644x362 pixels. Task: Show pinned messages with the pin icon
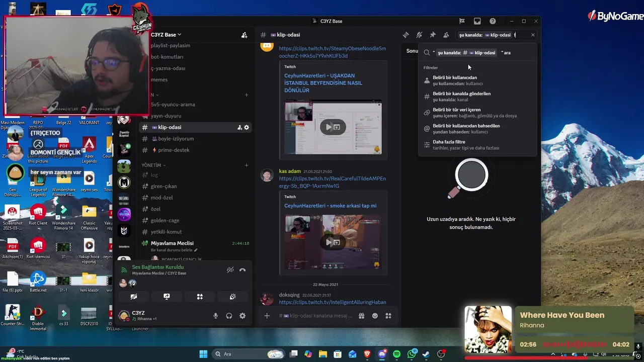click(x=432, y=35)
